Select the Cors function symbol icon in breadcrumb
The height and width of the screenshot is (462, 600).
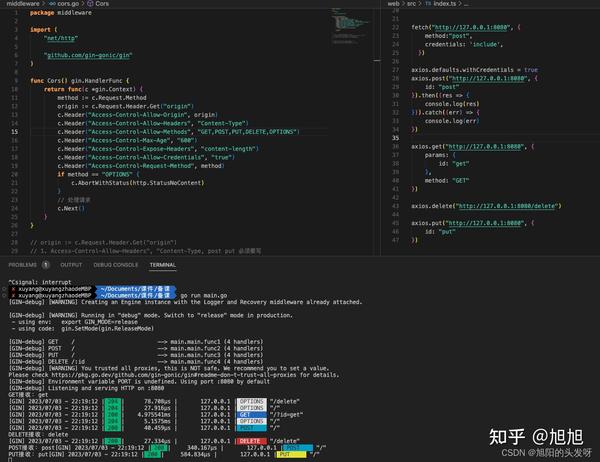90,3
